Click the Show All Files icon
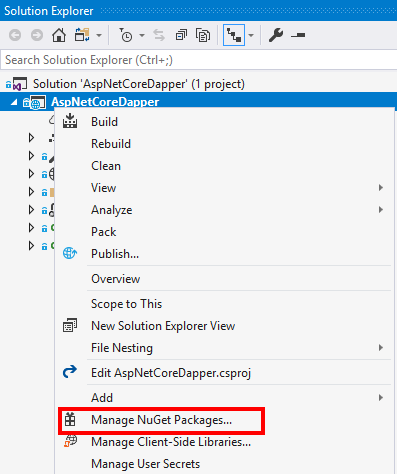397x474 pixels. point(203,35)
